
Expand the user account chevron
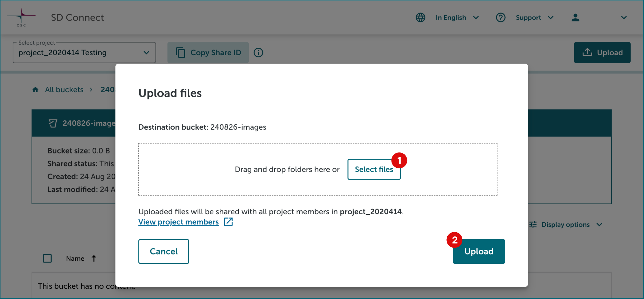click(624, 17)
